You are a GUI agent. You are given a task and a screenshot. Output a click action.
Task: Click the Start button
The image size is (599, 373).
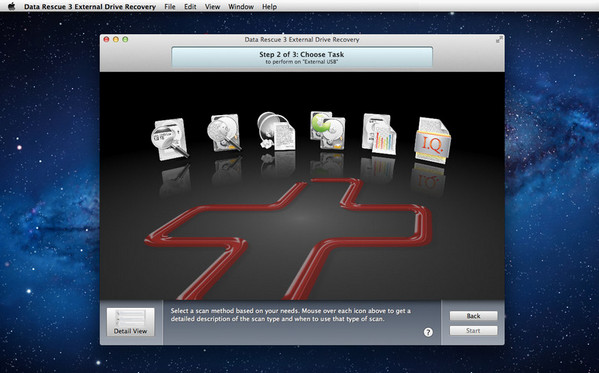pos(473,331)
